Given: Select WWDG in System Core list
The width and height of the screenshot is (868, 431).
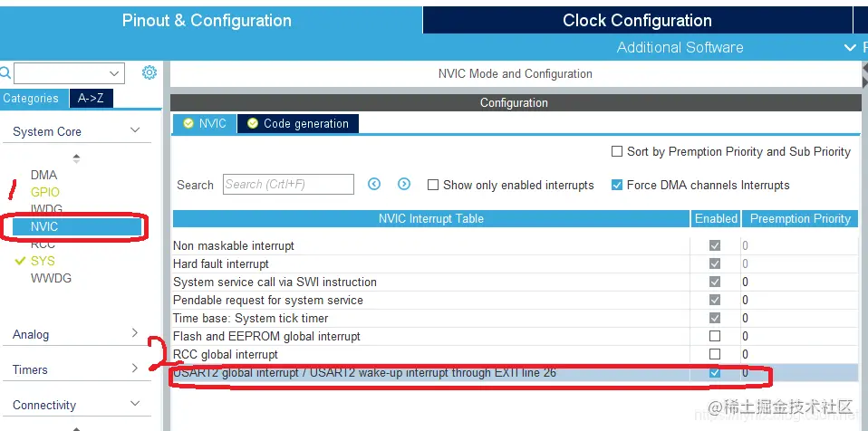Looking at the screenshot, I should click(51, 278).
